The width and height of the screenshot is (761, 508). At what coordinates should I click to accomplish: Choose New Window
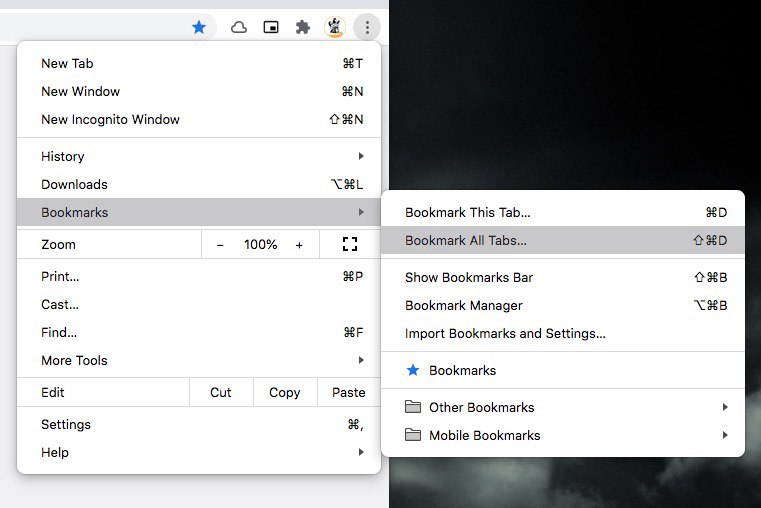click(199, 92)
